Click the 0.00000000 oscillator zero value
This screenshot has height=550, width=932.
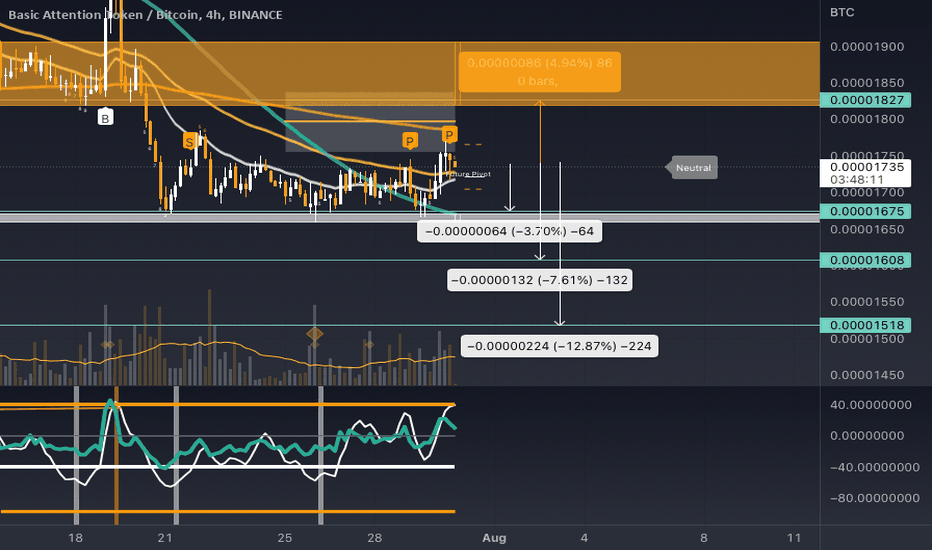click(867, 436)
